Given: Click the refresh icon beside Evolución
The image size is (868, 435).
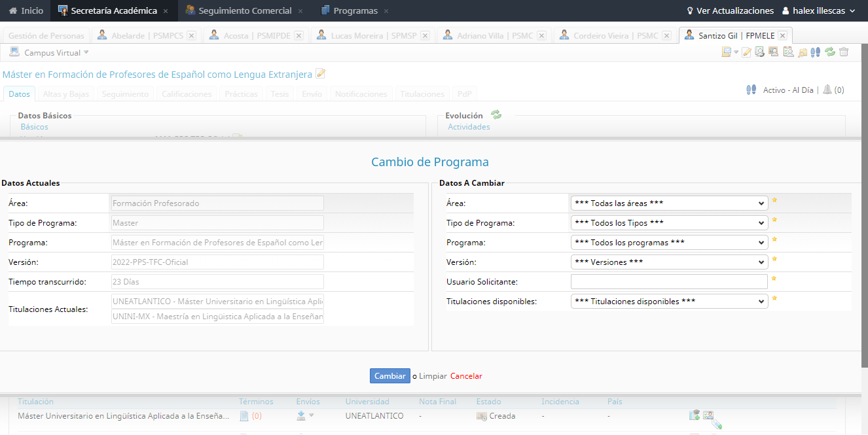Looking at the screenshot, I should [x=496, y=115].
